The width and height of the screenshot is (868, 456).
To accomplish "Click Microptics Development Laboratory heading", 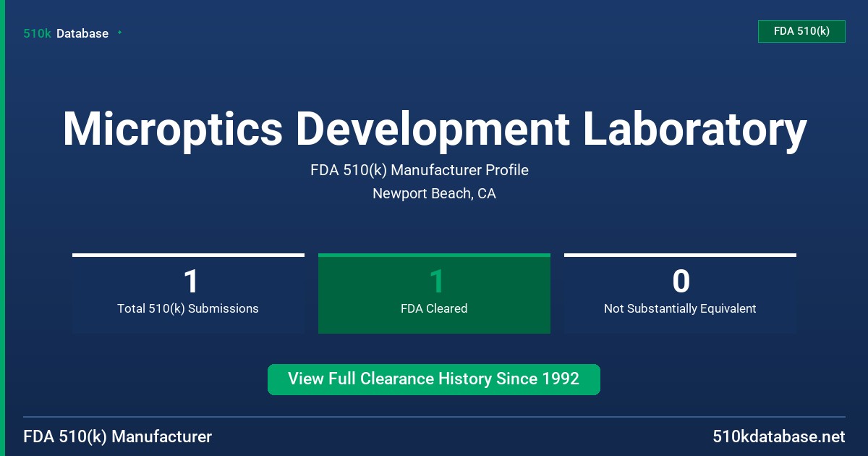I will pyautogui.click(x=434, y=129).
